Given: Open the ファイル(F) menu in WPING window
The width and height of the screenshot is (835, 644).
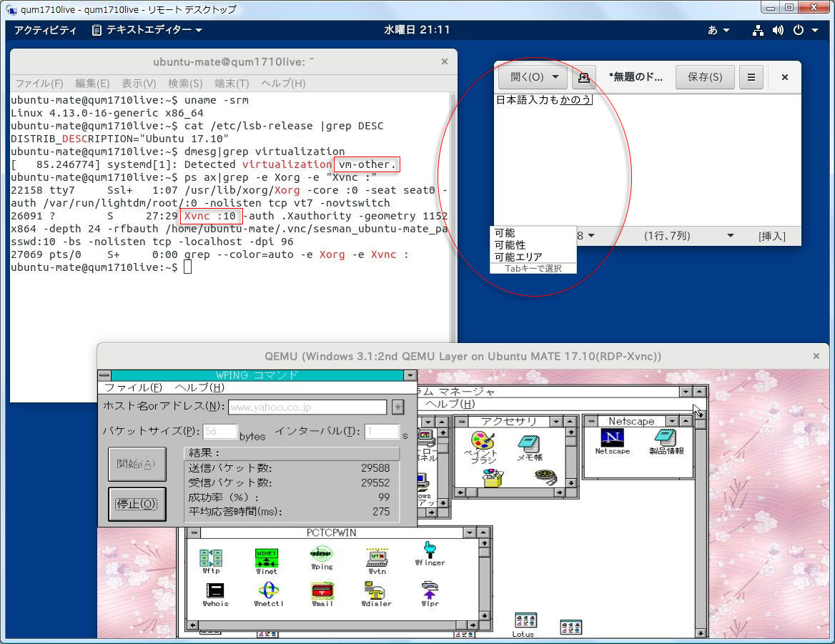Looking at the screenshot, I should [133, 387].
